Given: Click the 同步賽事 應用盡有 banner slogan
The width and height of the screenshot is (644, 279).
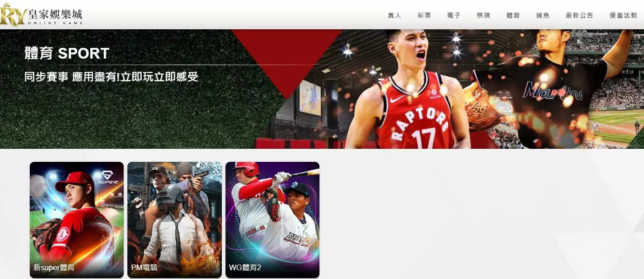Looking at the screenshot, I should (112, 77).
